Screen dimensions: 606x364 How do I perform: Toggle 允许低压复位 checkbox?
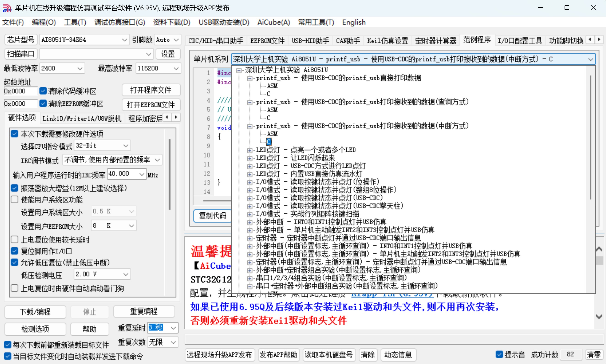point(14,262)
